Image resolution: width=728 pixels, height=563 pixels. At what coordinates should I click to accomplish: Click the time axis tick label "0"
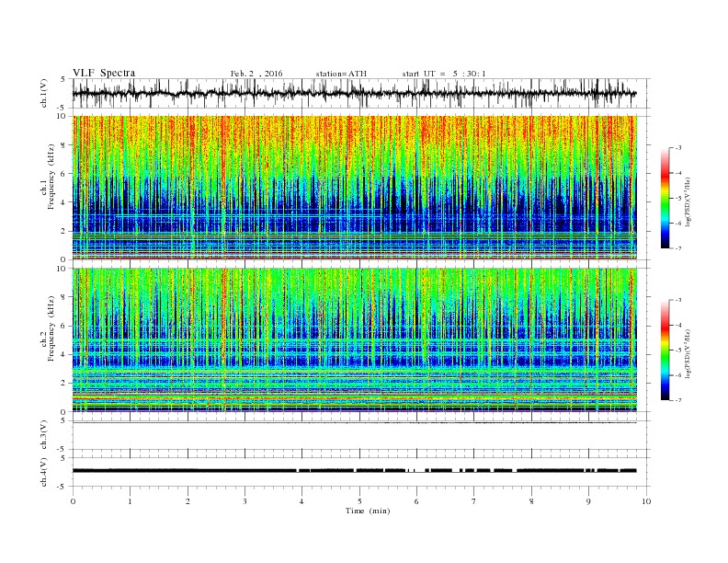(x=73, y=501)
